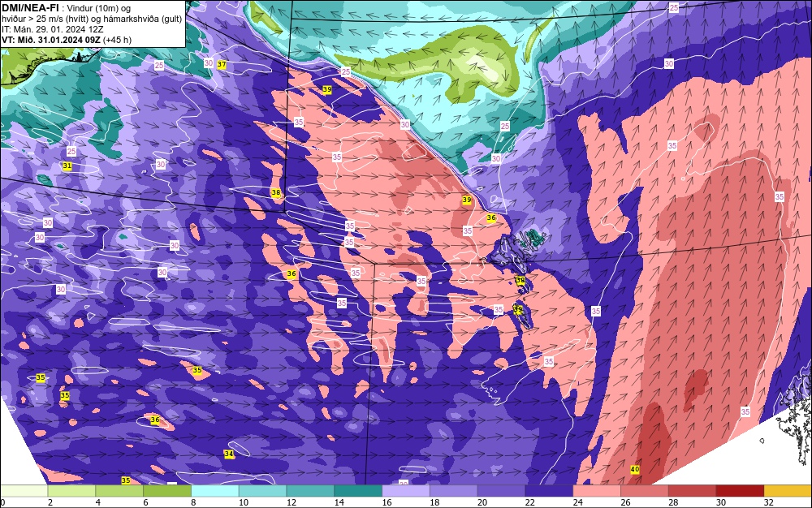Screen dimensions: 812x508
Task: Select the valid time line 'VT: Mið. 31.01.2024 09Z'
Action: coord(51,40)
